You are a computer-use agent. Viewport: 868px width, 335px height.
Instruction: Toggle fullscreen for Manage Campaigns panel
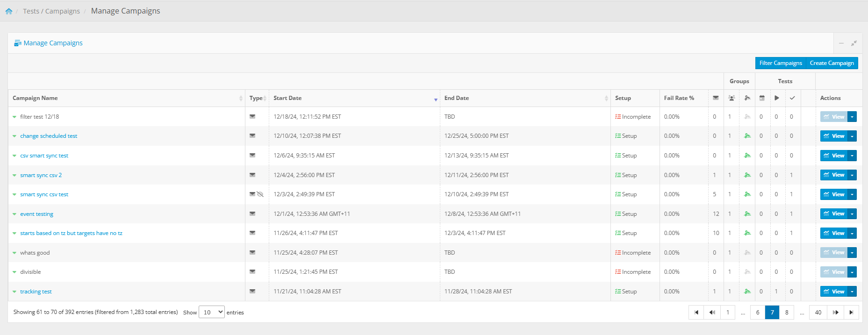tap(854, 43)
